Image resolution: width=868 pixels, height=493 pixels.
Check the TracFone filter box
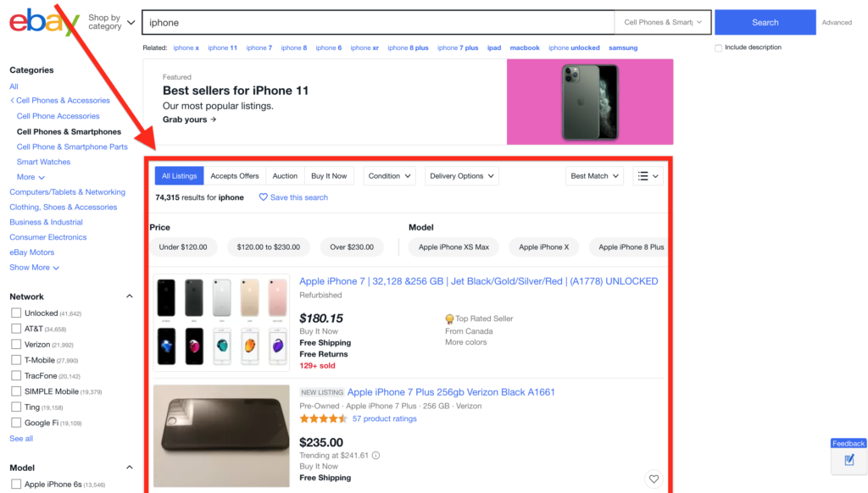pos(16,376)
